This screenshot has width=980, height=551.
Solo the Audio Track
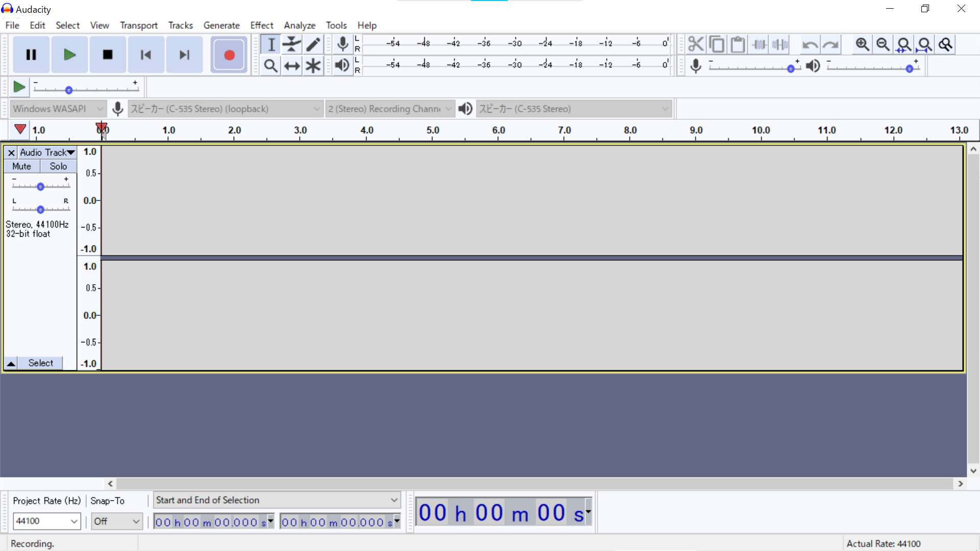(58, 166)
